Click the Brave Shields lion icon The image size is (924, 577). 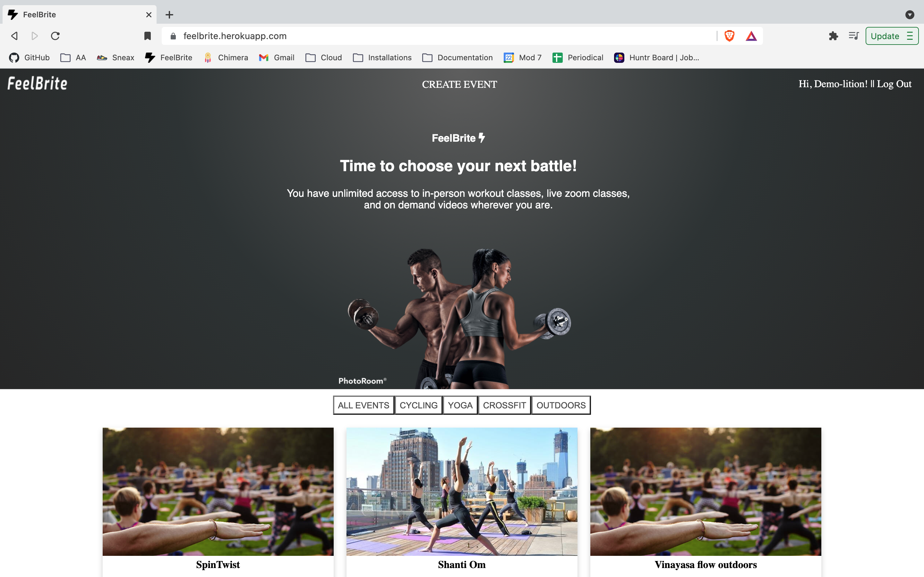coord(729,36)
